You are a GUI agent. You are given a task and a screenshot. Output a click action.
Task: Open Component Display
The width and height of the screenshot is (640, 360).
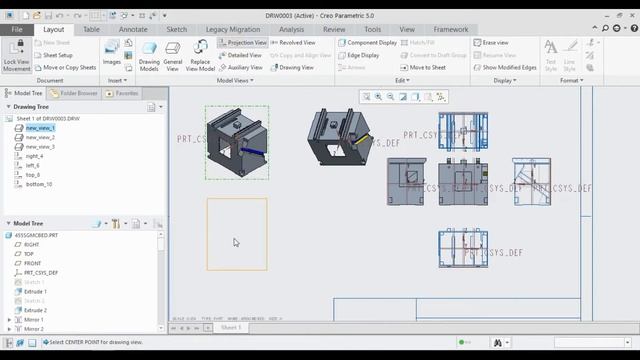click(367, 42)
